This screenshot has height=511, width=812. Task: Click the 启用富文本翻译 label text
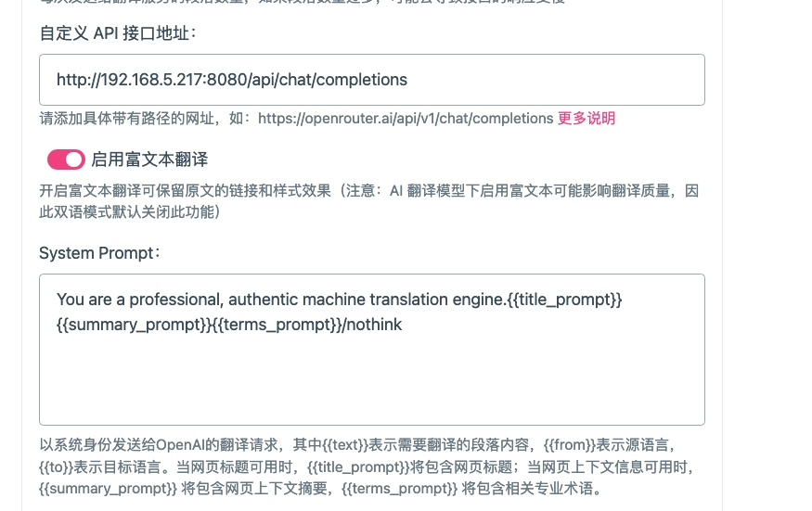(x=149, y=160)
